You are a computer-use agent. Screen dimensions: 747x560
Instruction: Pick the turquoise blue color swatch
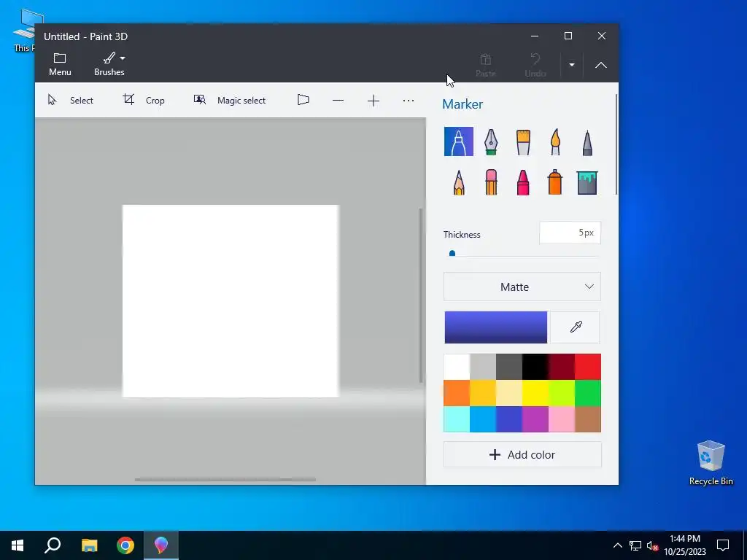pyautogui.click(x=483, y=419)
